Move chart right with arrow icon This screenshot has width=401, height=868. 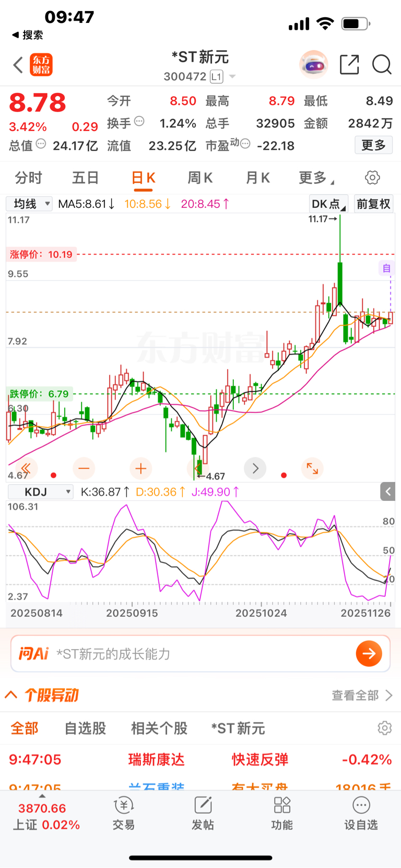click(255, 468)
